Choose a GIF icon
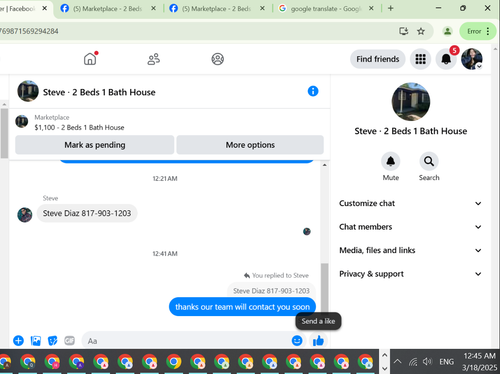 click(69, 341)
